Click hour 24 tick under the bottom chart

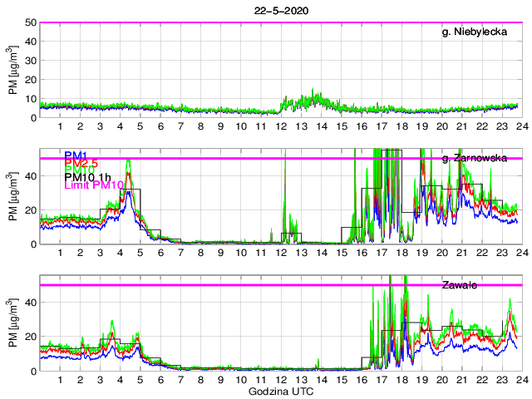pos(520,380)
